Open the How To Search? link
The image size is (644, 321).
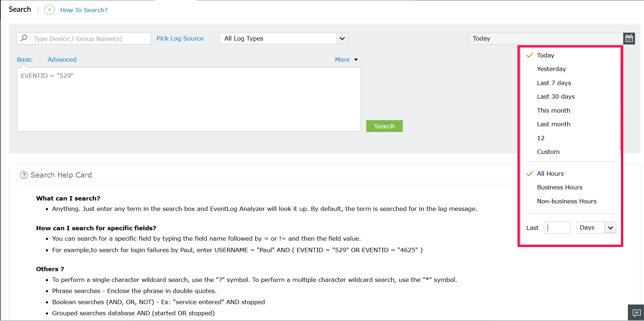84,10
